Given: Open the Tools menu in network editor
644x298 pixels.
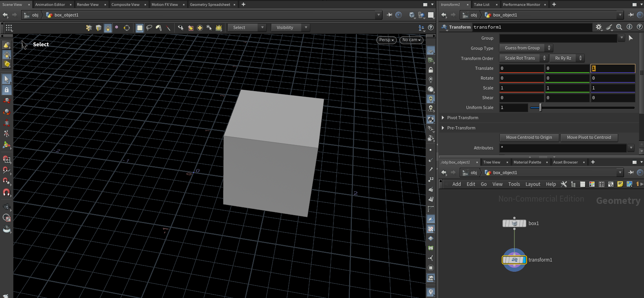Looking at the screenshot, I should point(514,184).
